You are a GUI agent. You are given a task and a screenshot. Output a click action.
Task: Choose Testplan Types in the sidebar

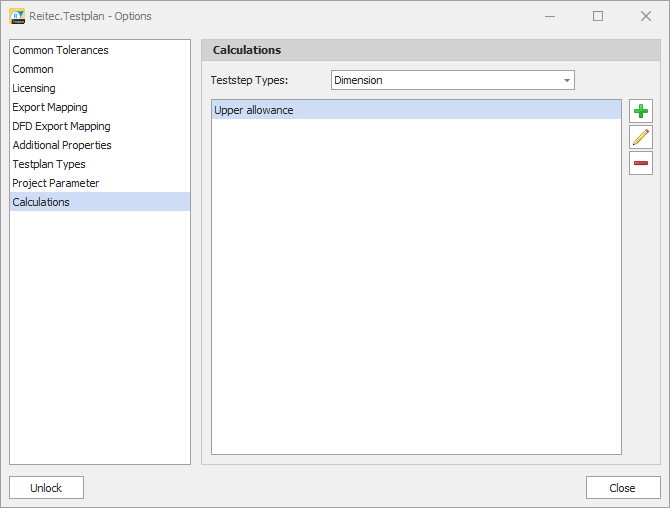[49, 164]
